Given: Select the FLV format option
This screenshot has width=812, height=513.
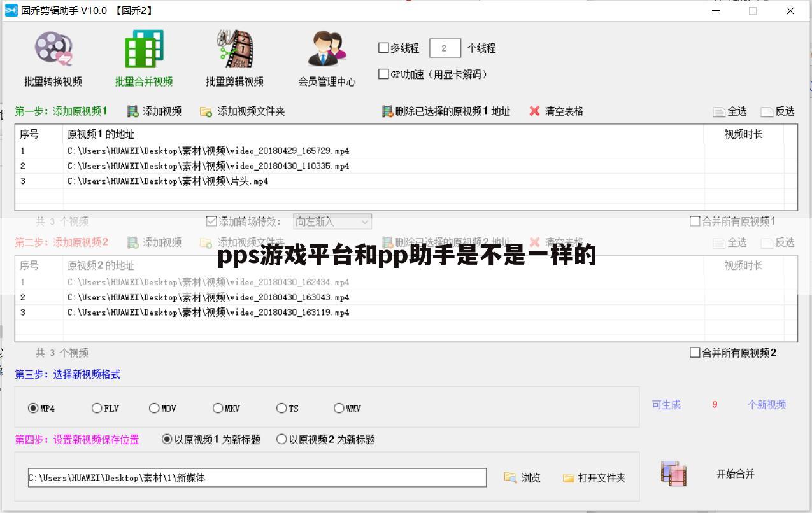Looking at the screenshot, I should pyautogui.click(x=97, y=408).
